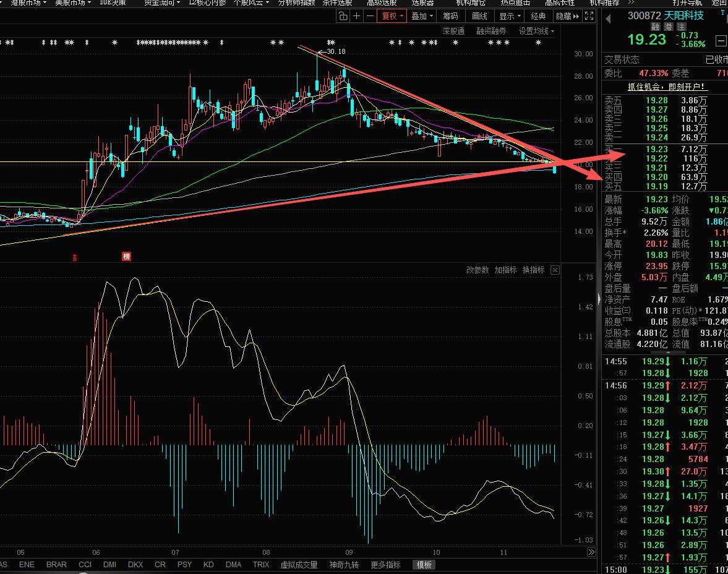The width and height of the screenshot is (728, 574).
Task: Zoom out chart with minus icon
Action: [x=370, y=16]
